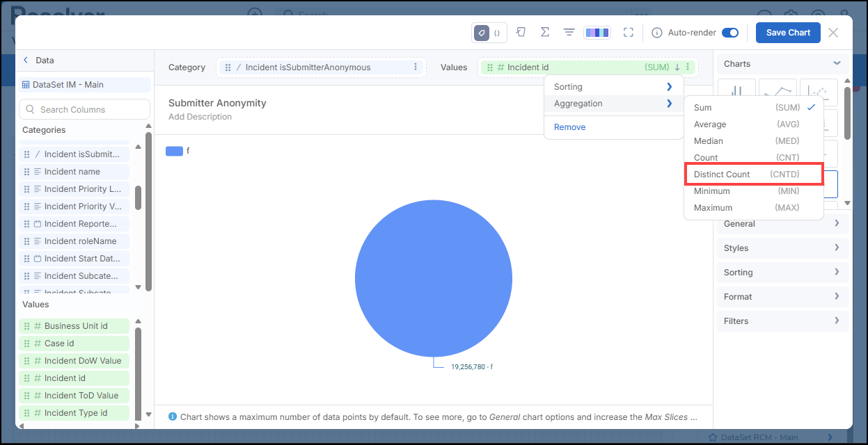Screen dimensions: 868x445
Task: Toggle the Auto-render switch
Action: point(730,33)
